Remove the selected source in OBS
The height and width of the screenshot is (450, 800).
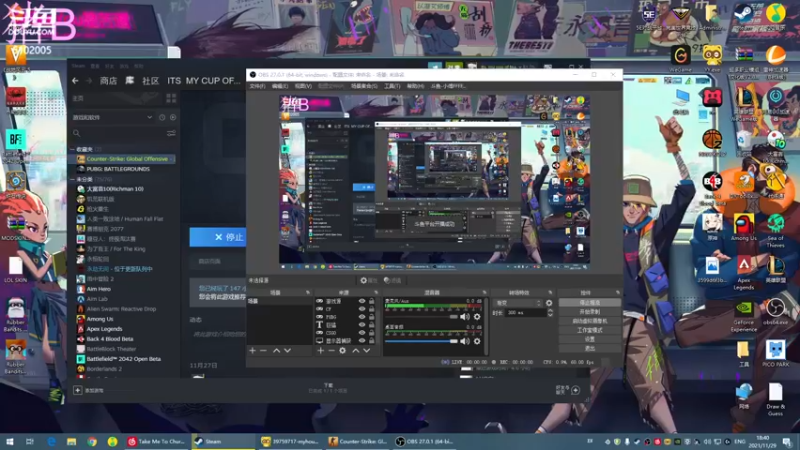coord(331,351)
